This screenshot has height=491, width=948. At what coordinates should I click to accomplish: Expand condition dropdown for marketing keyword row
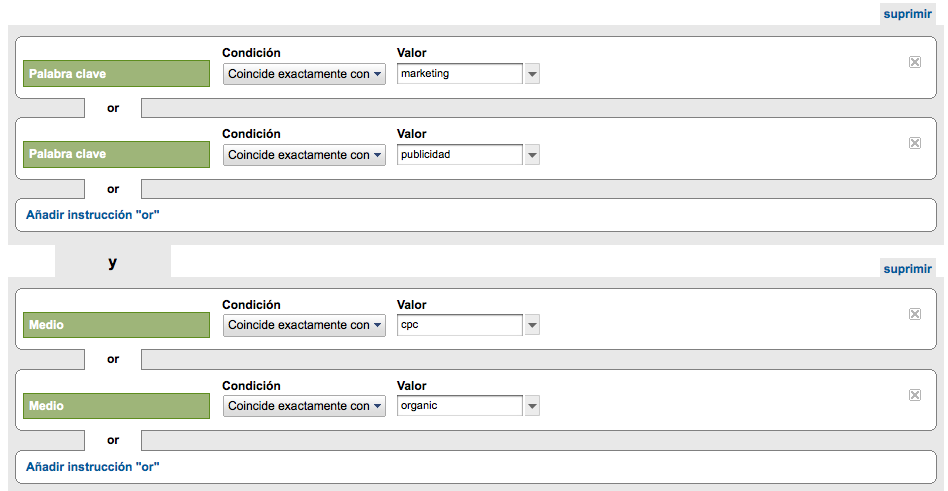coord(304,74)
